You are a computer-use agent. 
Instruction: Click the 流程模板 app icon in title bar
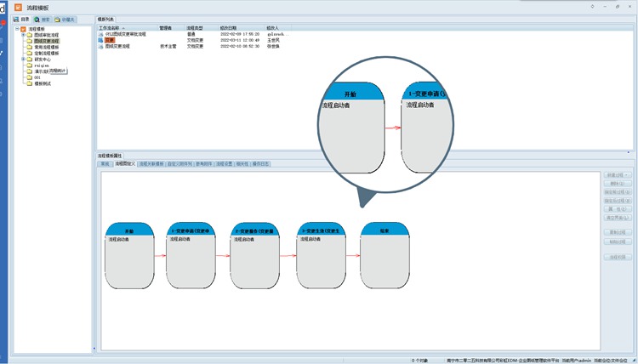[18, 7]
